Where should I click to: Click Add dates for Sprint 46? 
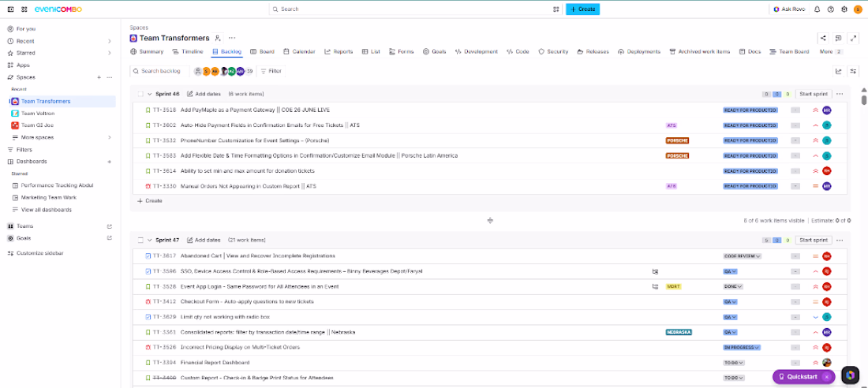(204, 94)
